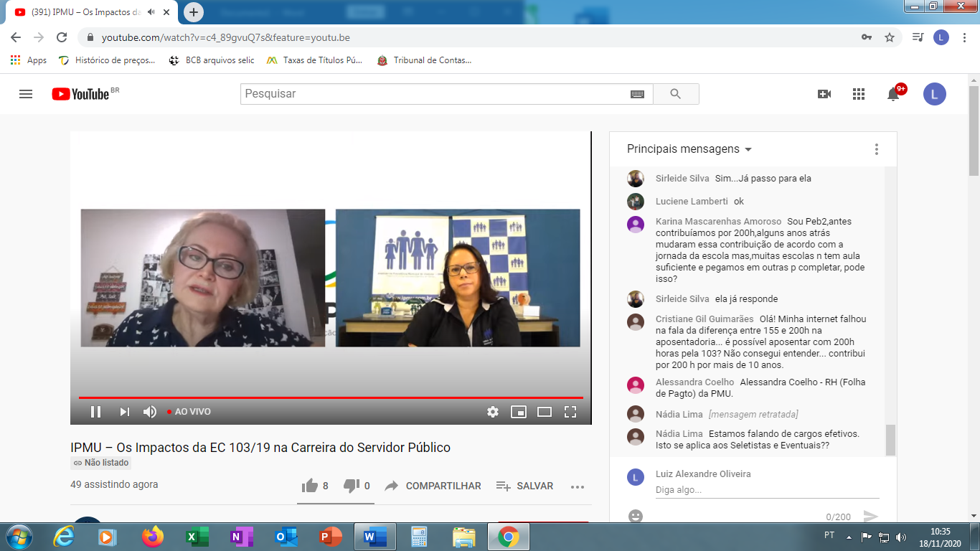The image size is (980, 551).
Task: Open the on-screen keyboard in search box
Action: [637, 94]
